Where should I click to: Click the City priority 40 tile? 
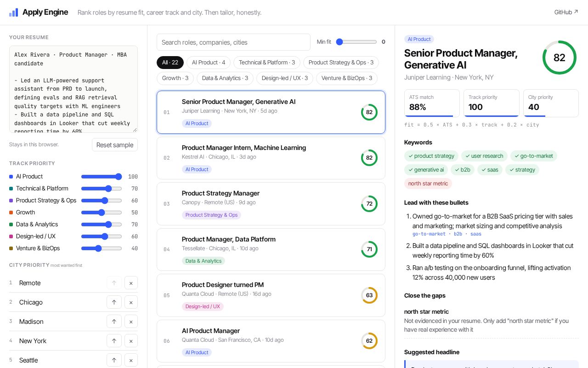click(551, 103)
